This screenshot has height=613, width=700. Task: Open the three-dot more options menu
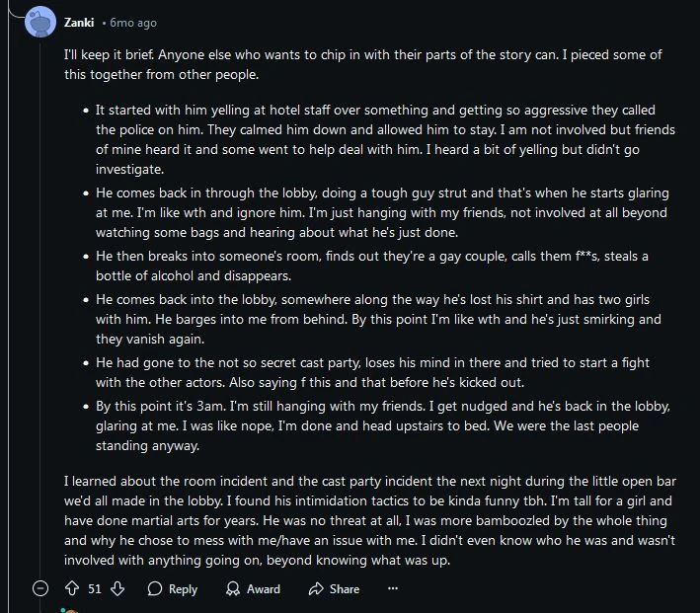point(393,588)
